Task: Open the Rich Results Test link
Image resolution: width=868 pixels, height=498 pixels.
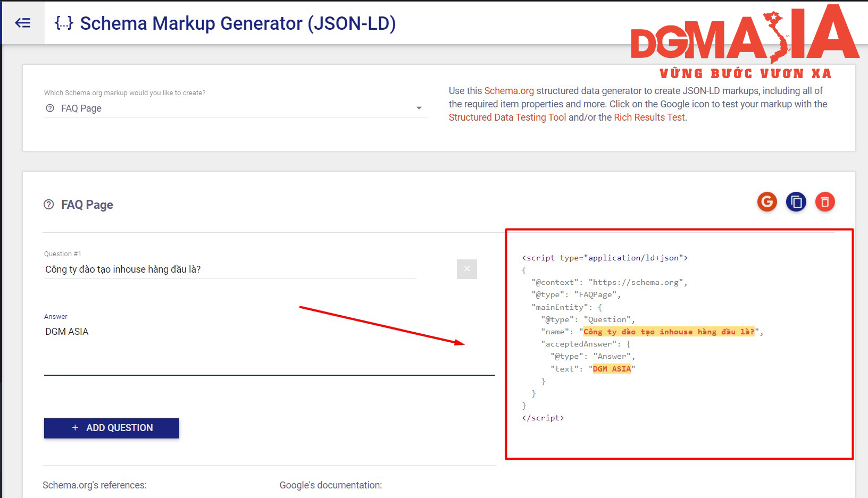Action: coord(649,117)
